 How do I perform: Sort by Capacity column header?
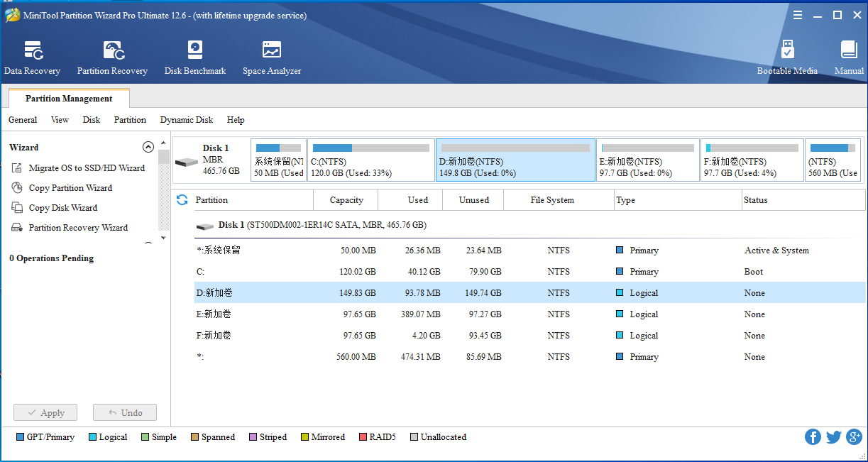(x=346, y=200)
